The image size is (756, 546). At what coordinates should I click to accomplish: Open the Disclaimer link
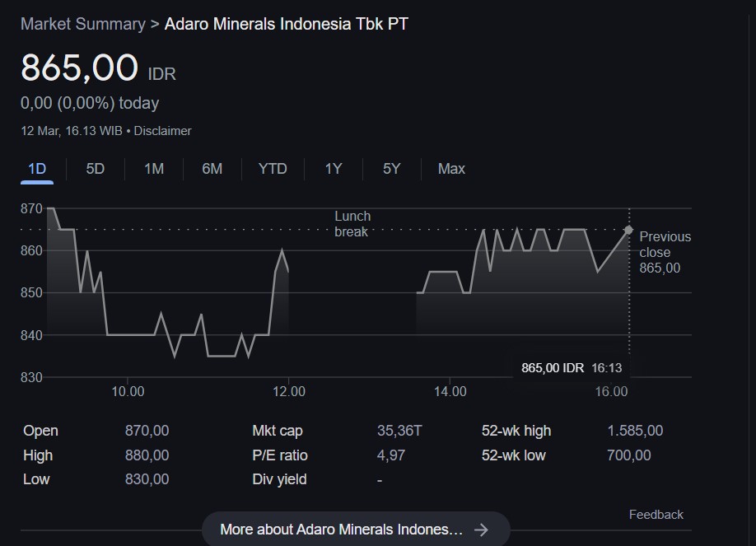(x=162, y=131)
